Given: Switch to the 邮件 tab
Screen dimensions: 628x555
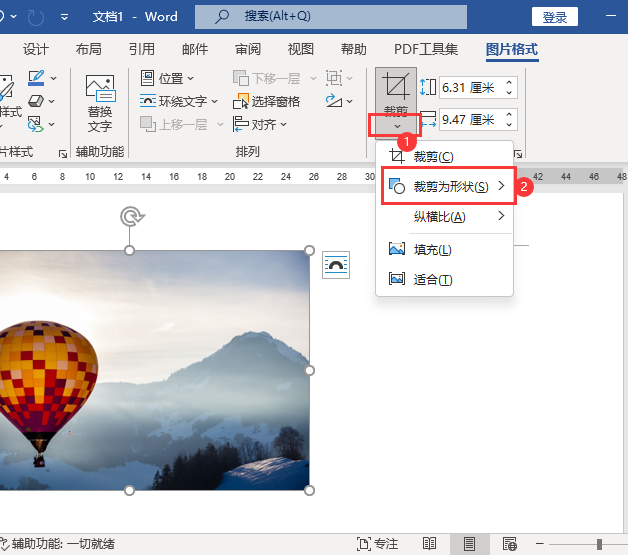Looking at the screenshot, I should tap(195, 49).
